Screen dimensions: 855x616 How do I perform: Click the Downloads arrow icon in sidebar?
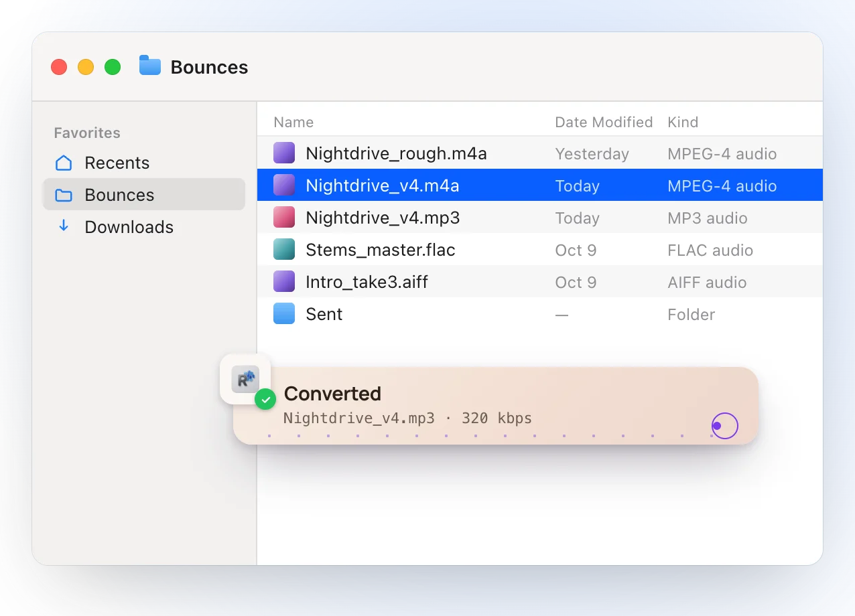pyautogui.click(x=64, y=226)
